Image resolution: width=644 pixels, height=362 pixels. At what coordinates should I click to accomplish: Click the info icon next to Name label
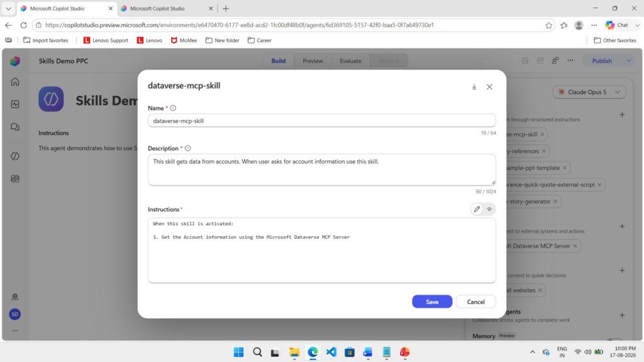173,108
